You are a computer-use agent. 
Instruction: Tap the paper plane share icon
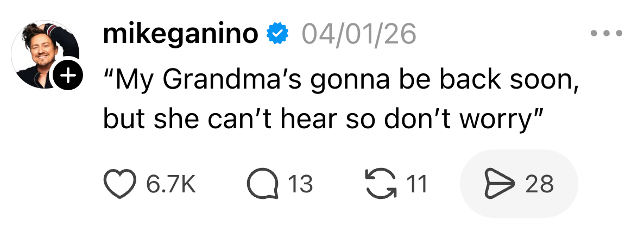[498, 184]
